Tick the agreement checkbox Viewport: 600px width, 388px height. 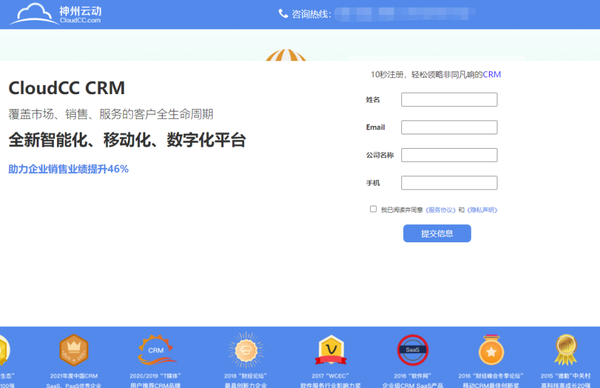pos(373,209)
